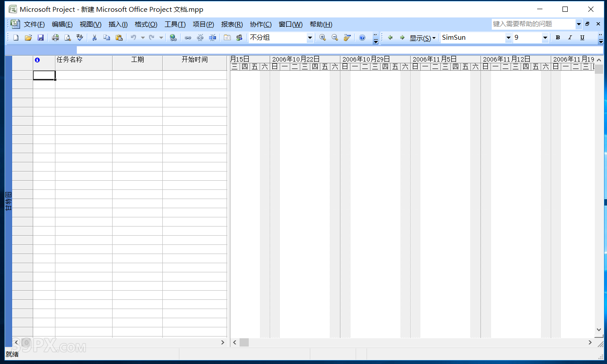Click the Go To Selected Task icon
The image size is (607, 364).
pyautogui.click(x=347, y=38)
